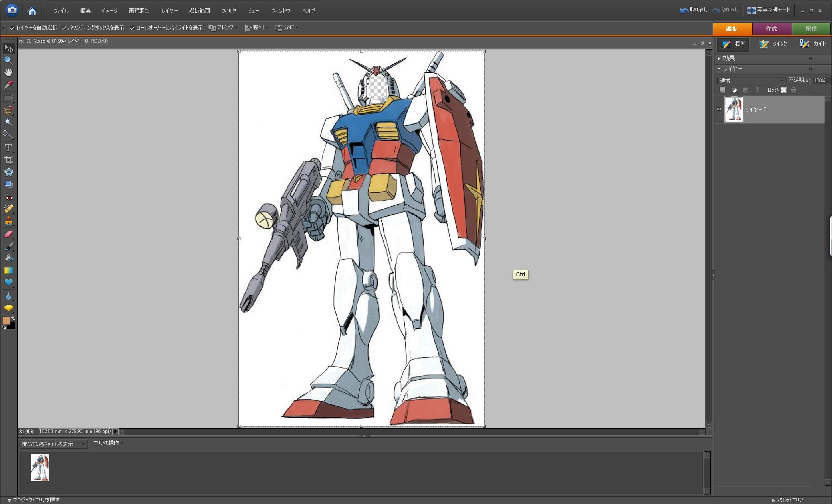Select the Sponge tool
The image size is (832, 504).
pos(8,308)
